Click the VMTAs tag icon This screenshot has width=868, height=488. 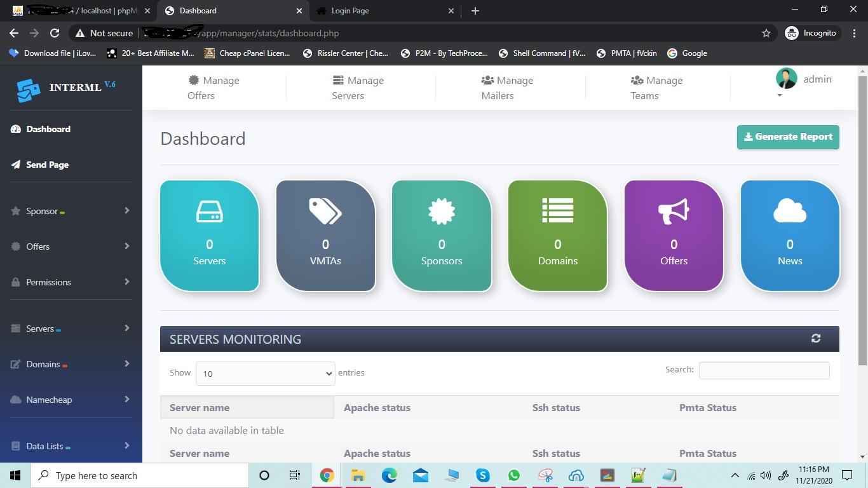(325, 212)
